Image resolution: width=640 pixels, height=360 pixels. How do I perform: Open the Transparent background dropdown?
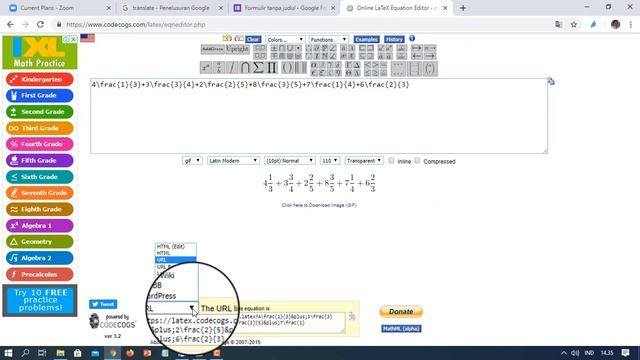pos(364,161)
